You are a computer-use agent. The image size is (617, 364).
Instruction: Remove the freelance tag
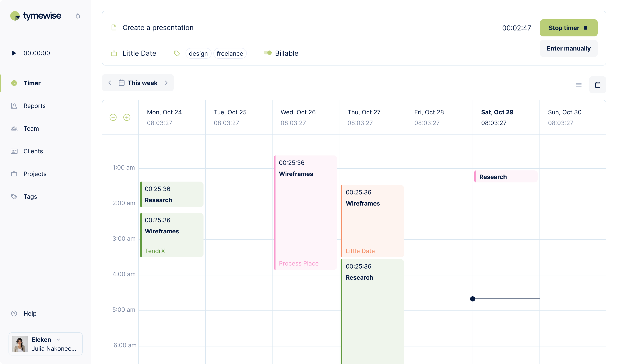[230, 53]
